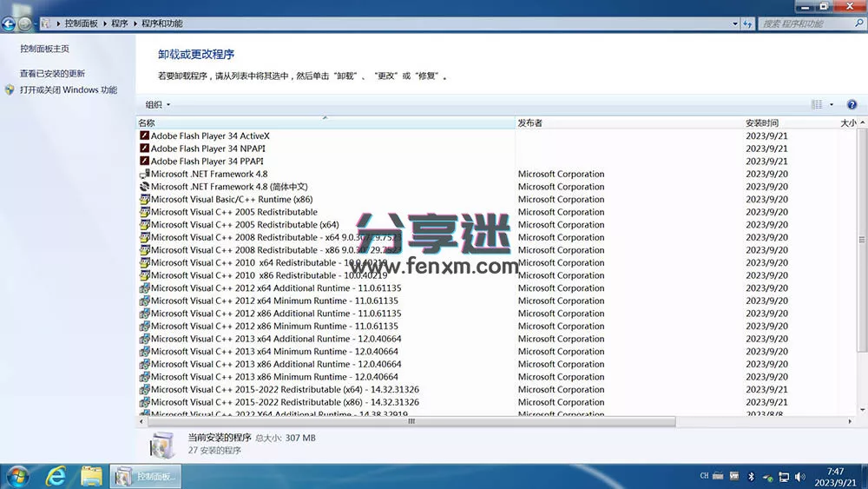
Task: Open 查看已安装的更新 link
Action: point(53,73)
